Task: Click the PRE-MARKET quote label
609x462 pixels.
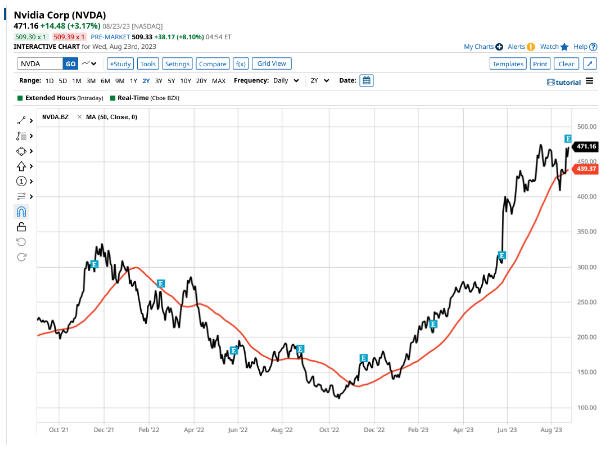Action: click(110, 37)
